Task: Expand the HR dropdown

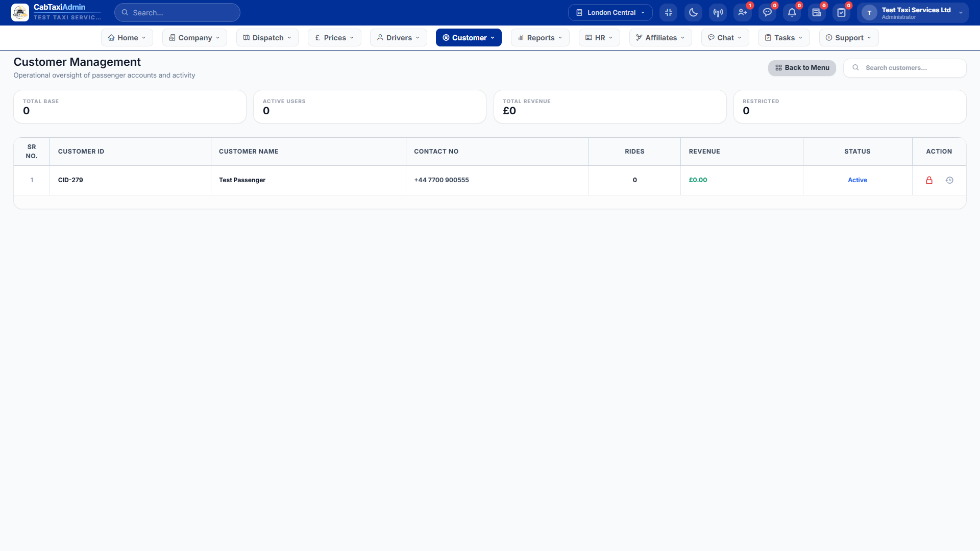Action: click(x=599, y=38)
